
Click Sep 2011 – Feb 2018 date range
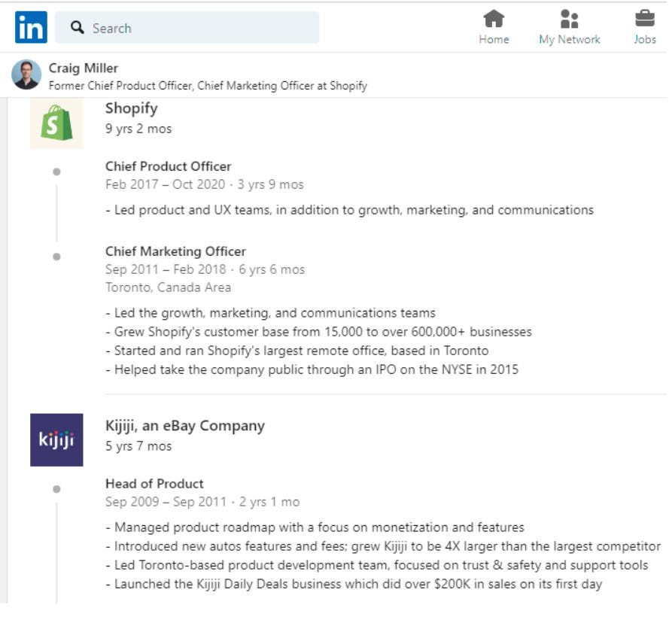[x=166, y=269]
